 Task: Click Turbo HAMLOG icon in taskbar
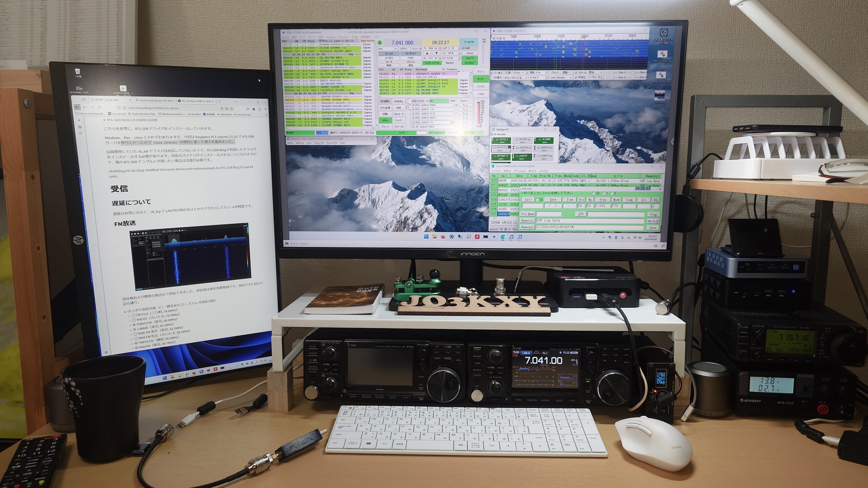tap(502, 237)
